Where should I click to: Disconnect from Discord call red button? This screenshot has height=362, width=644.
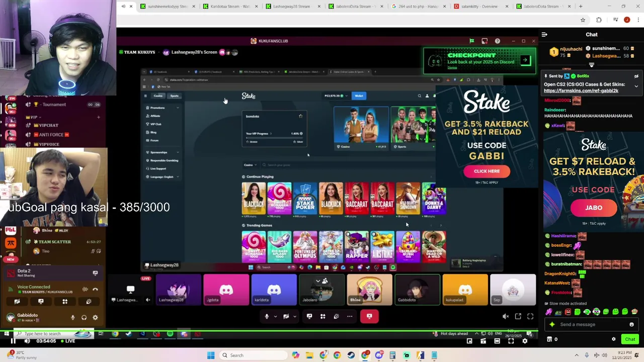(369, 316)
